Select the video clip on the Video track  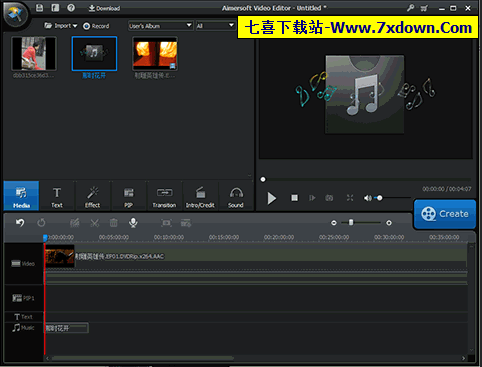pos(255,257)
